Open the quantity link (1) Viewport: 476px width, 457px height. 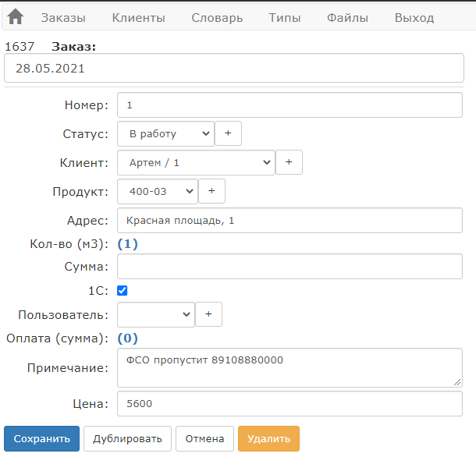pos(127,243)
